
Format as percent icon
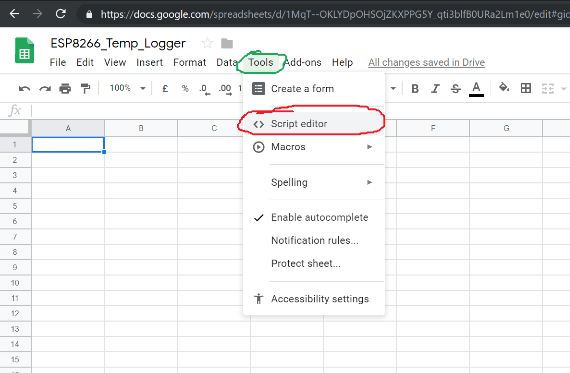(x=185, y=88)
